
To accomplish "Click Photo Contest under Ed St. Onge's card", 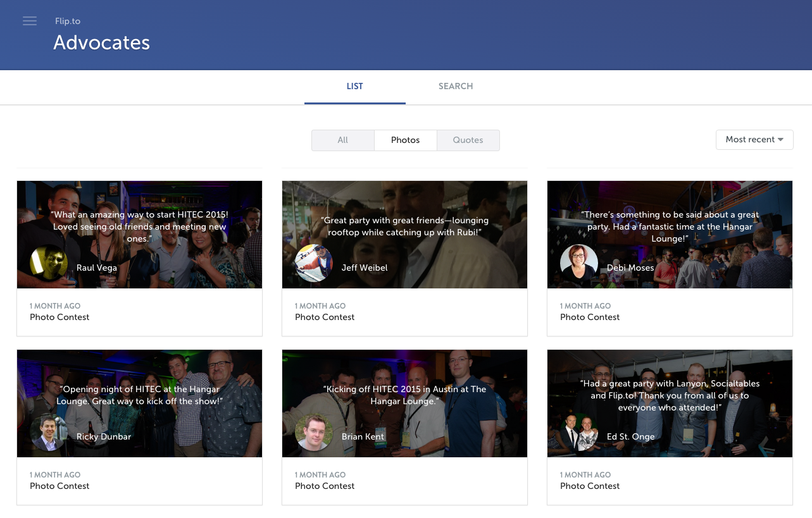I will click(590, 486).
